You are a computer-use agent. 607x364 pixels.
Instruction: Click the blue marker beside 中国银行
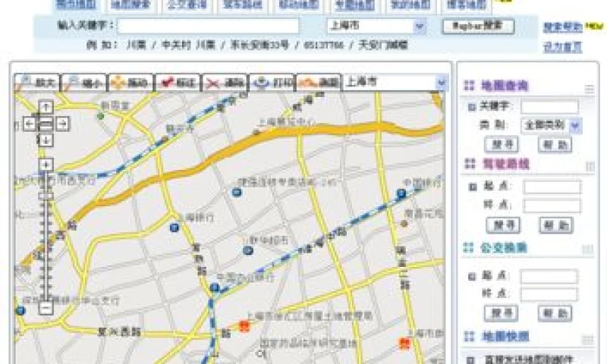pos(401,193)
